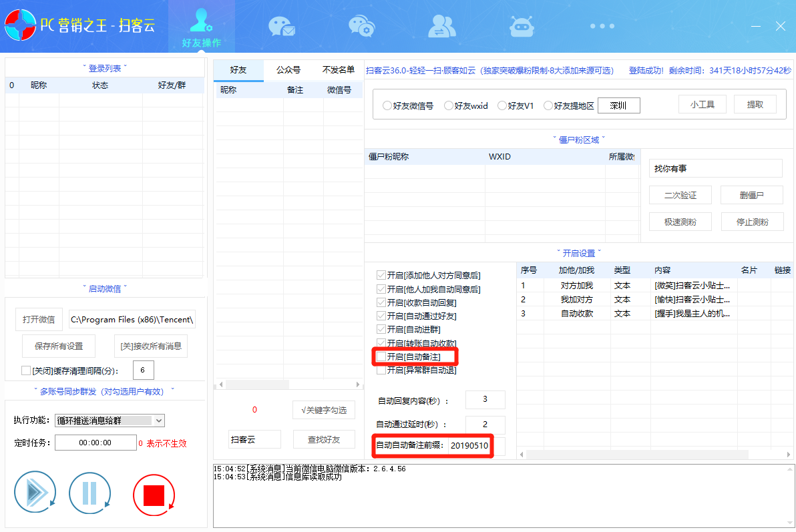Select the 好友微信号 radio button

387,105
